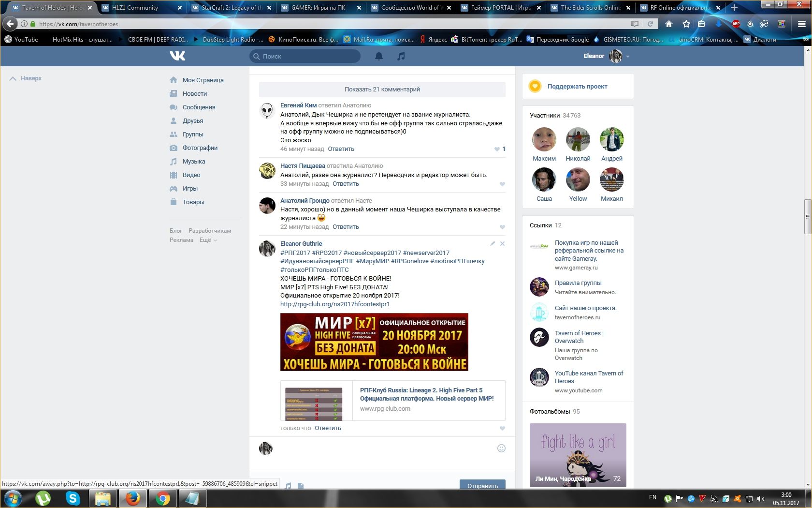Open the music player note icon
812x508 pixels.
(x=401, y=56)
